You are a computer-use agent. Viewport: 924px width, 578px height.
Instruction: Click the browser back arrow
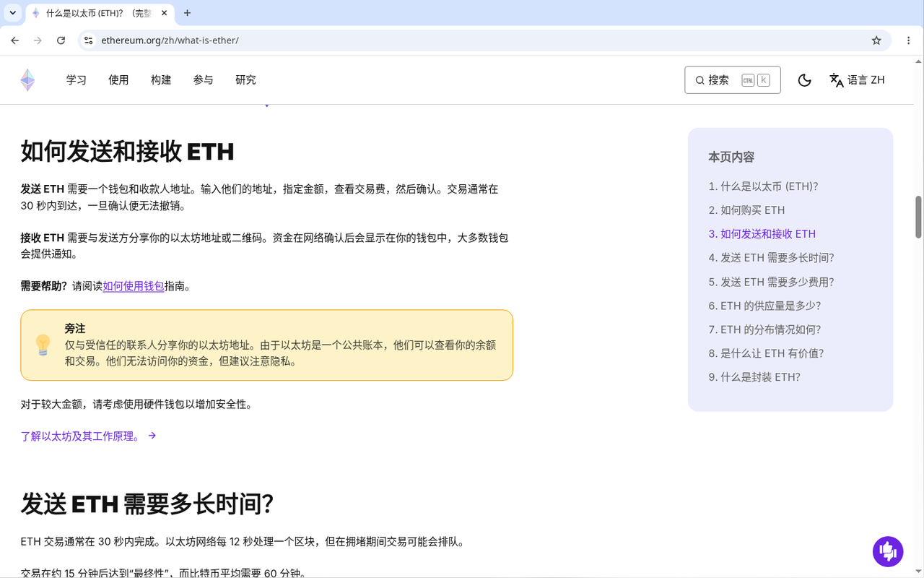15,40
